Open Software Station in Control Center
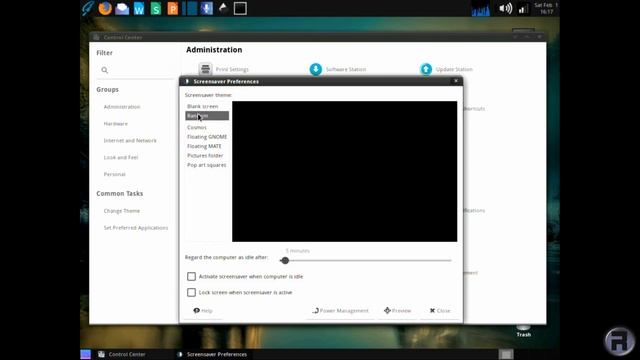 point(338,69)
